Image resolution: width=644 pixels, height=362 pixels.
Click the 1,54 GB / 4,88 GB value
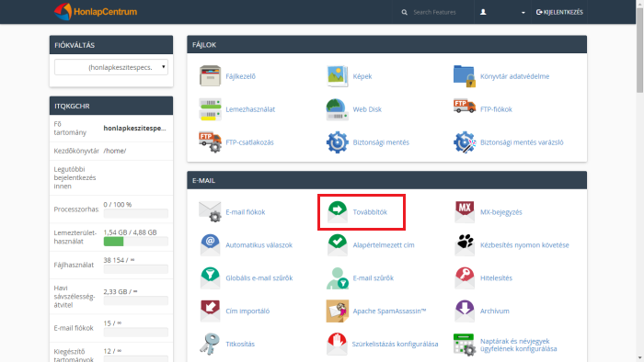[x=130, y=232]
